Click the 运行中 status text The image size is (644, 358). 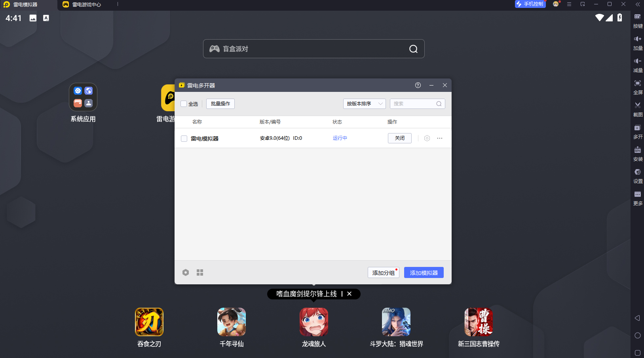pos(340,138)
